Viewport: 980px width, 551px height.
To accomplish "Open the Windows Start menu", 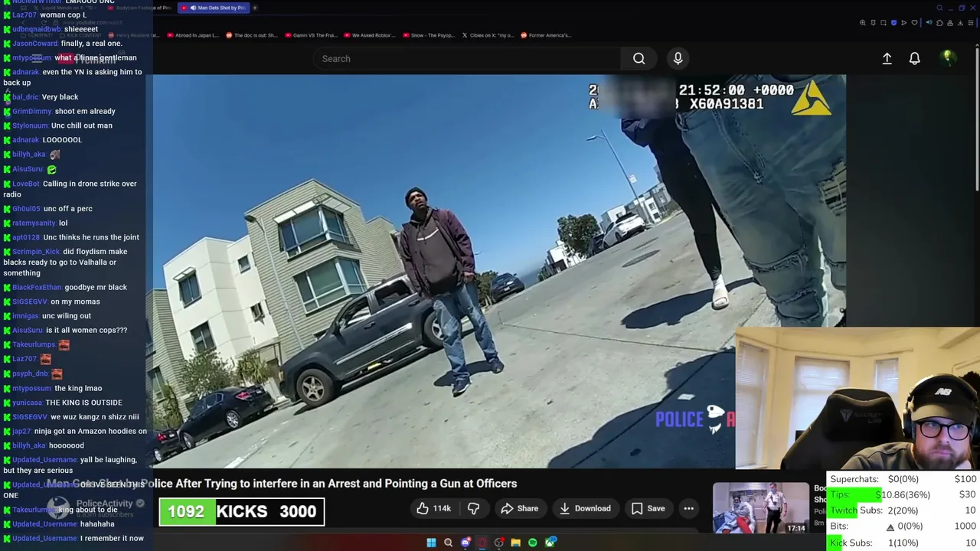I will pos(431,543).
